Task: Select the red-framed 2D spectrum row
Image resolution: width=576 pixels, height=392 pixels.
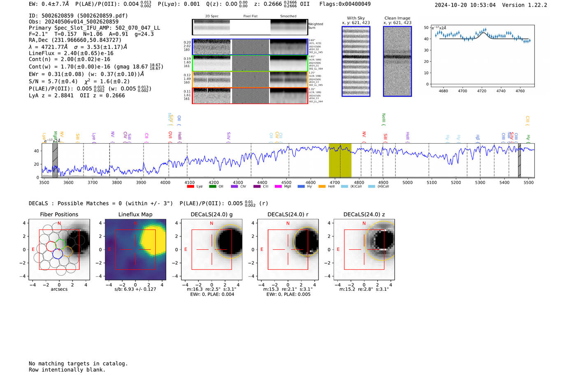Action: click(x=250, y=96)
